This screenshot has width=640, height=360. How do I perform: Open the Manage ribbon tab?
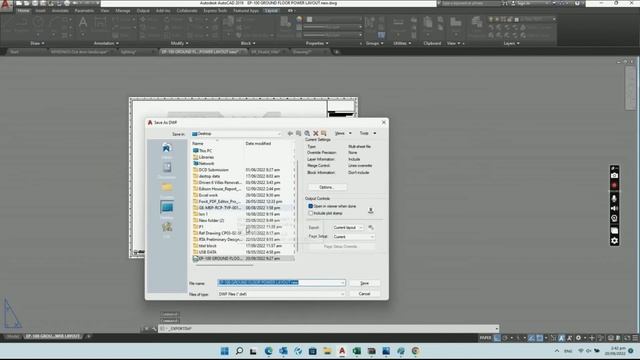122,11
